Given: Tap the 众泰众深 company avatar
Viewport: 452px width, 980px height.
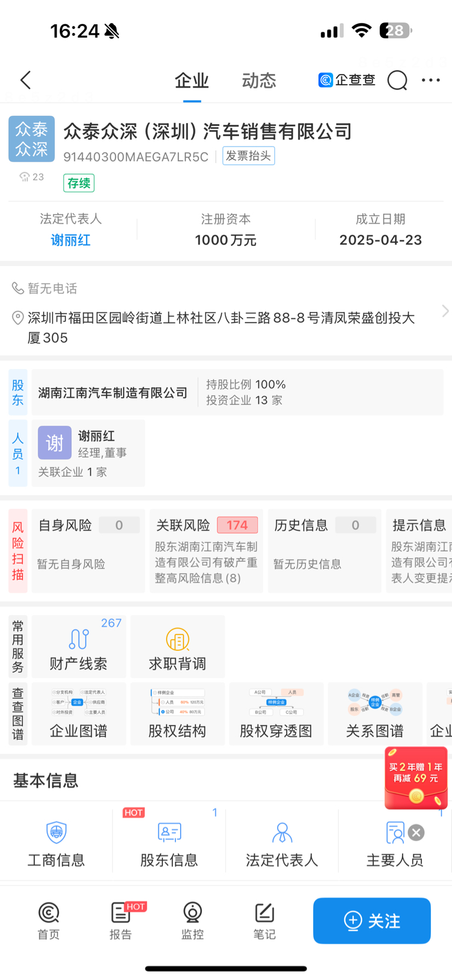Looking at the screenshot, I should 32,139.
